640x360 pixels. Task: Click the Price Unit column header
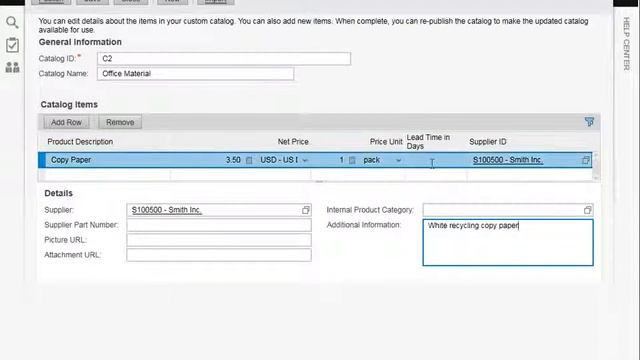click(386, 142)
